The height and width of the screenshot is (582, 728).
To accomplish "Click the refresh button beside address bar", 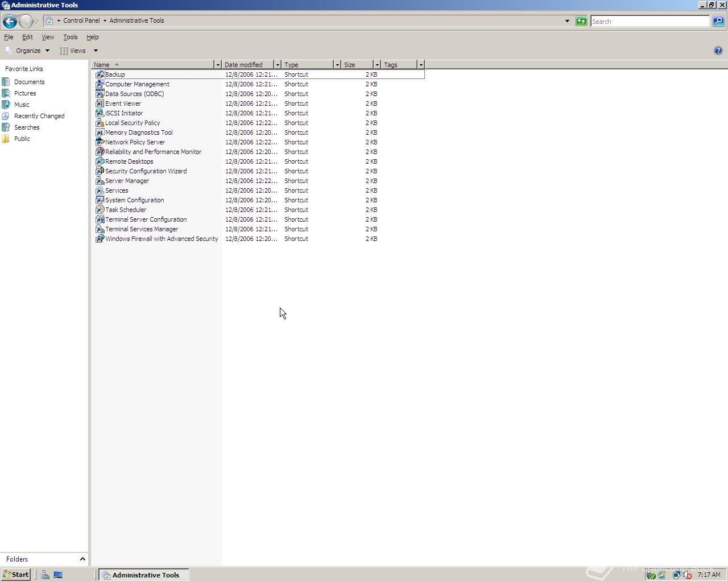I will click(581, 21).
